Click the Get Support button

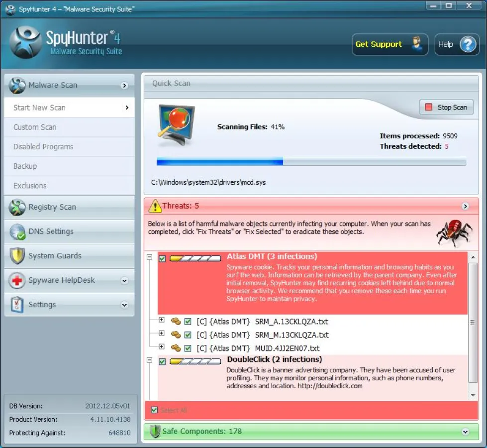click(x=390, y=44)
